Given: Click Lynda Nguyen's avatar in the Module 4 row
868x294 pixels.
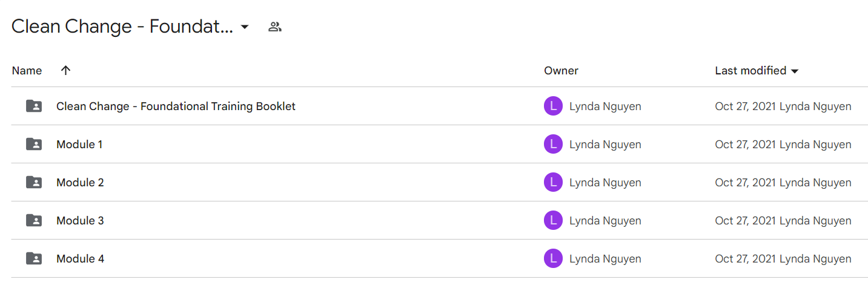Looking at the screenshot, I should tap(553, 259).
